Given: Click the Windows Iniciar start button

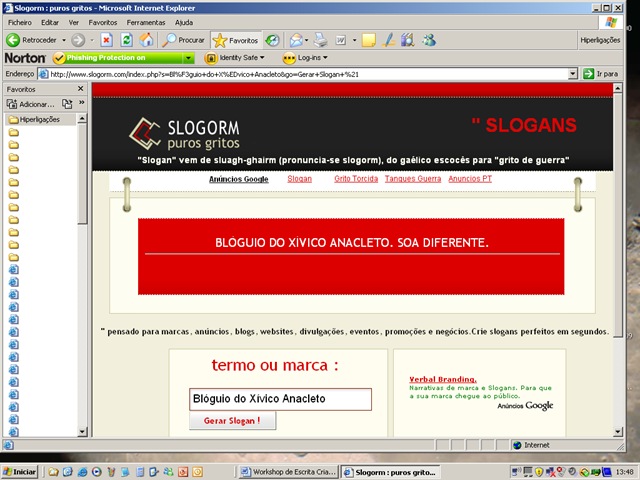Looking at the screenshot, I should point(20,472).
